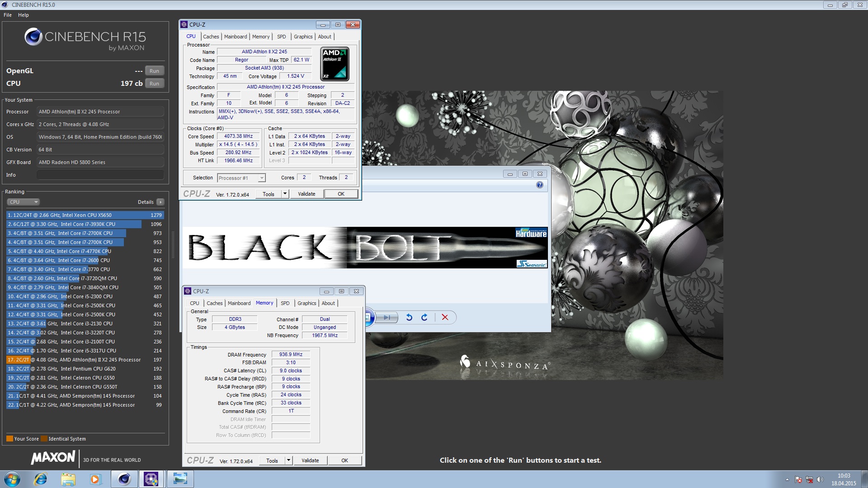Click Tools button in top CPU-Z window
868x488 pixels.
269,194
